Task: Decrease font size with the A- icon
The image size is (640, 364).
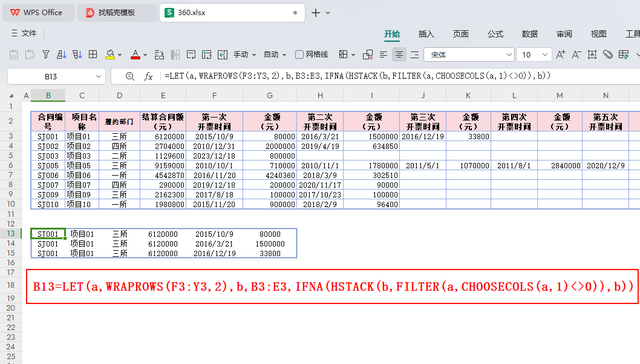Action: tap(576, 55)
